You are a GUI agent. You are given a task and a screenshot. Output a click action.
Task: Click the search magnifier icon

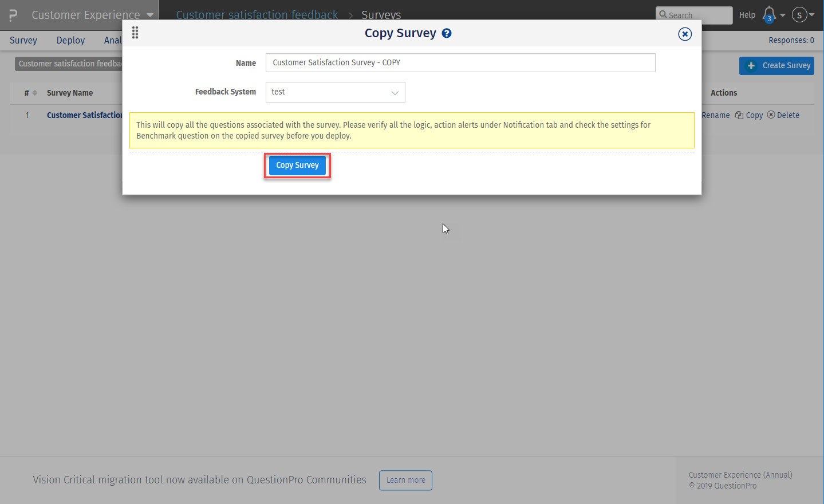click(665, 14)
